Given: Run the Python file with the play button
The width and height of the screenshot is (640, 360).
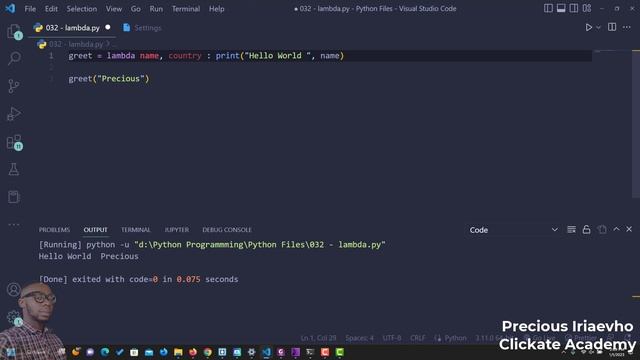Looking at the screenshot, I should coord(588,28).
